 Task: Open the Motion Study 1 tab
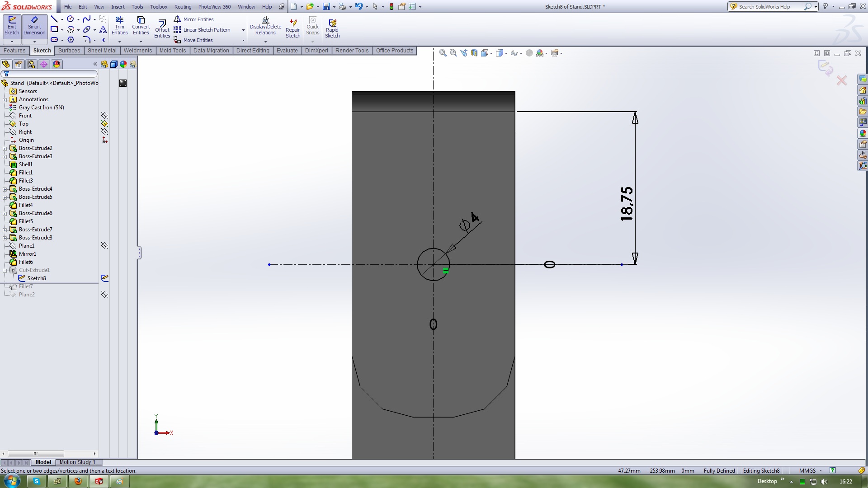tap(77, 462)
